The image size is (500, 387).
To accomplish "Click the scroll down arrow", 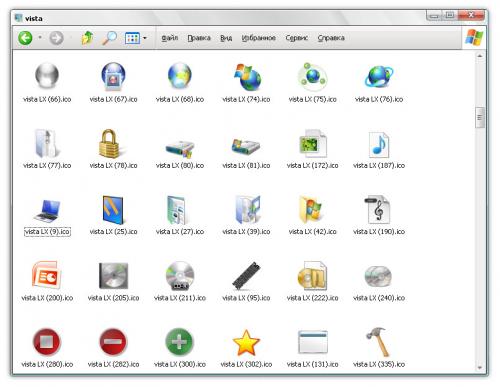I will (x=480, y=368).
